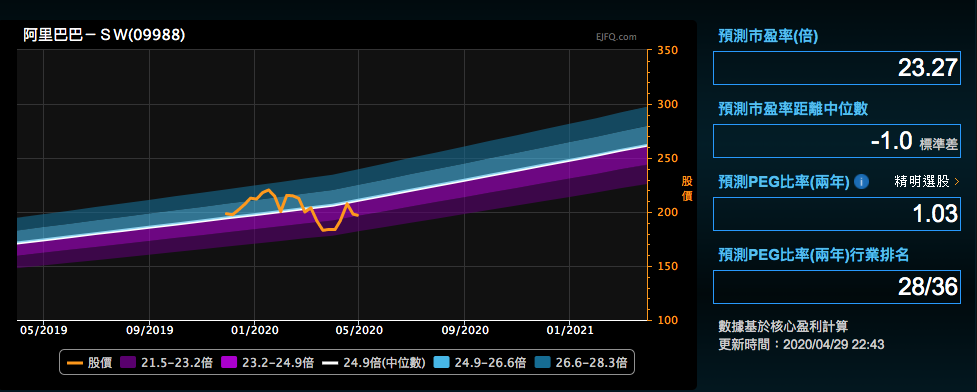This screenshot has height=392, width=977.
Task: Click the 300 price axis label
Action: 668,105
